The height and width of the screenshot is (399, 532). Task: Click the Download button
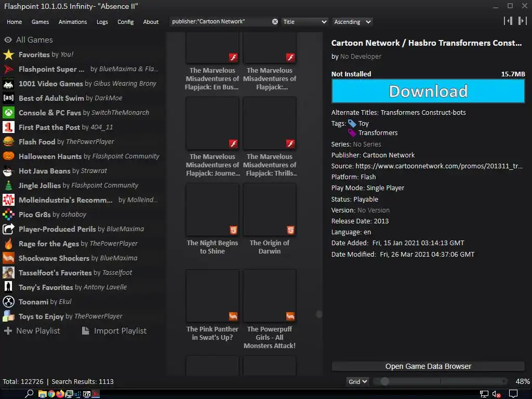428,91
